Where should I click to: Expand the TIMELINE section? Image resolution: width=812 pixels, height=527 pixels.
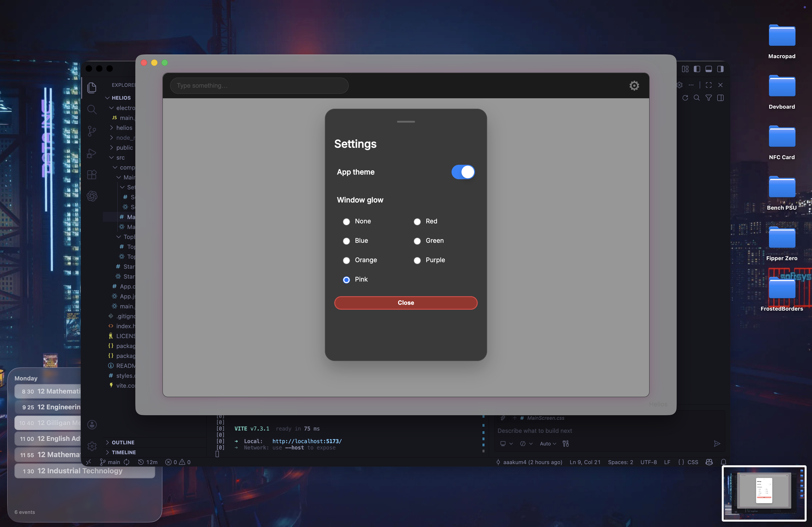[x=124, y=452]
